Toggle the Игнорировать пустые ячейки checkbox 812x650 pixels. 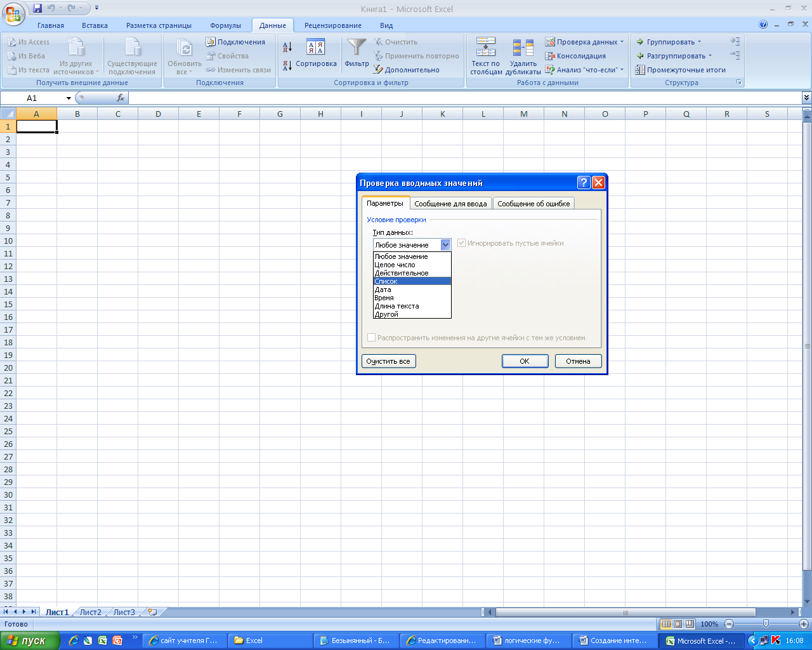(x=462, y=243)
